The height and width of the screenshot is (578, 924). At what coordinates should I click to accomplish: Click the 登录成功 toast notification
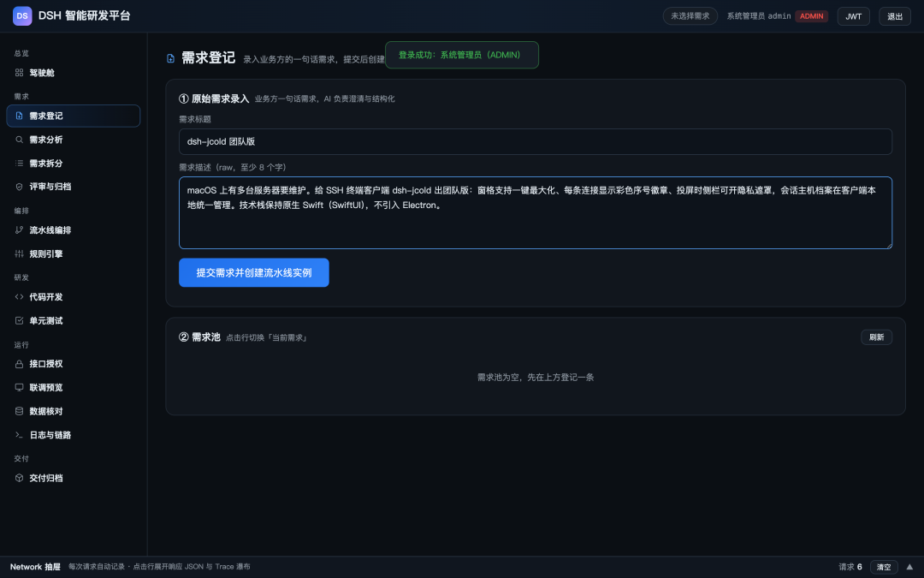coord(461,55)
